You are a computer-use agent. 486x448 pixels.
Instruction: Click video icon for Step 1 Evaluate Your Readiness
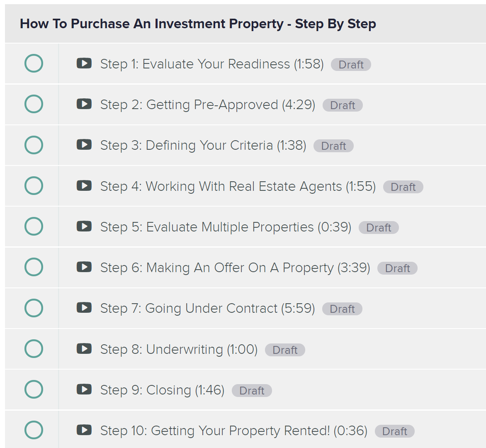pyautogui.click(x=84, y=63)
